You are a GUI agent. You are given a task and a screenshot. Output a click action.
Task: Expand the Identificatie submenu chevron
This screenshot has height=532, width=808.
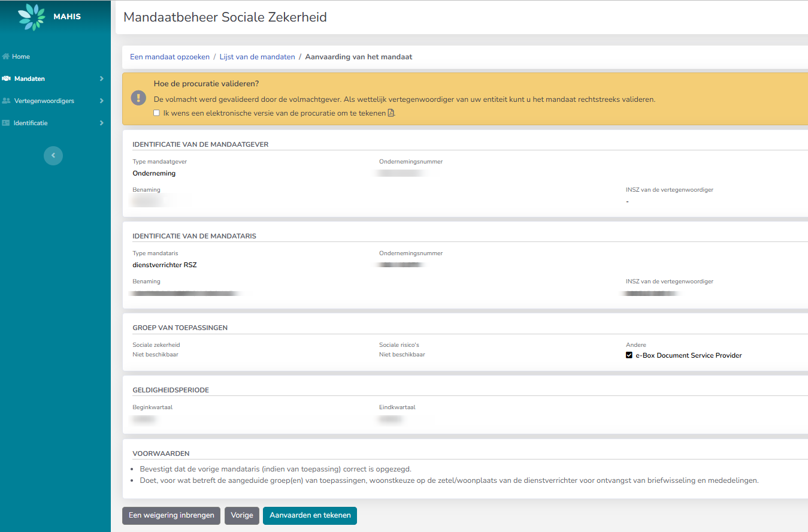pos(101,123)
